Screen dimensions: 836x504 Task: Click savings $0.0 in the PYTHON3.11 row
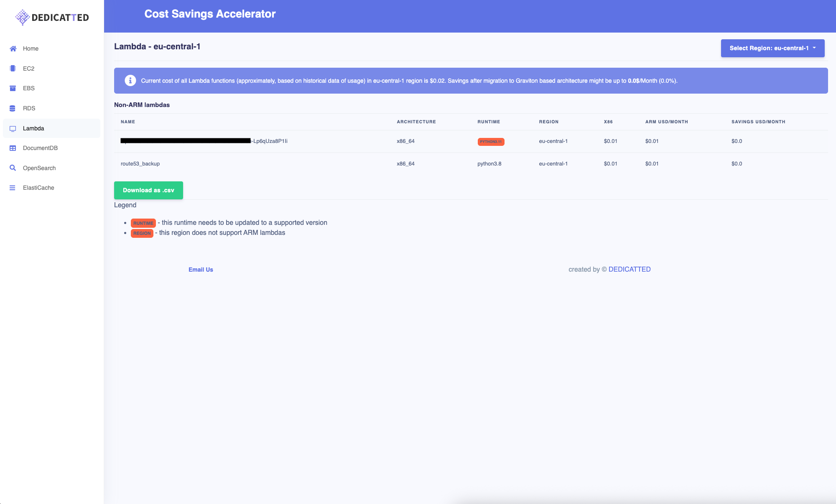pos(737,141)
